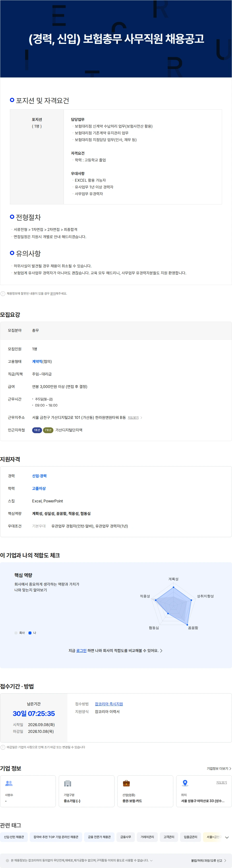Click the blue circle bullet before 전형절차
Screen dimensions: 232x868
coord(12,217)
